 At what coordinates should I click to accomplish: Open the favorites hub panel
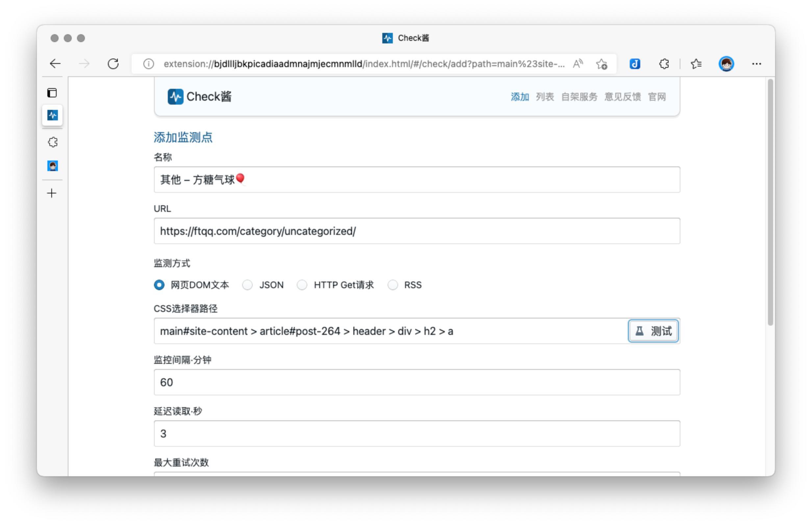[x=696, y=63]
